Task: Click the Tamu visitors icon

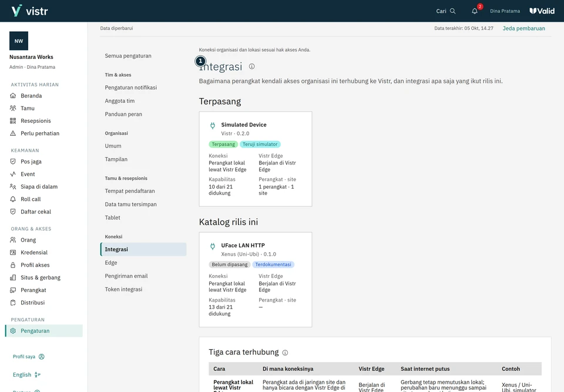Action: click(x=13, y=108)
